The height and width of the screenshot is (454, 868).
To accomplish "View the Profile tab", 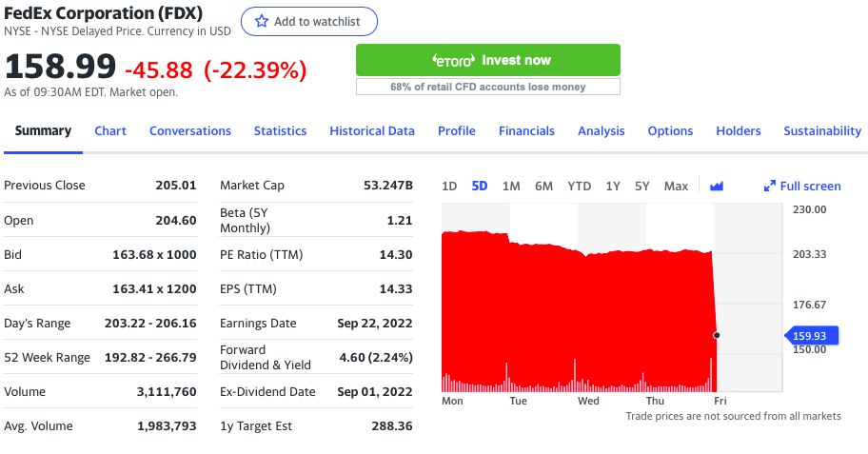I will click(457, 130).
